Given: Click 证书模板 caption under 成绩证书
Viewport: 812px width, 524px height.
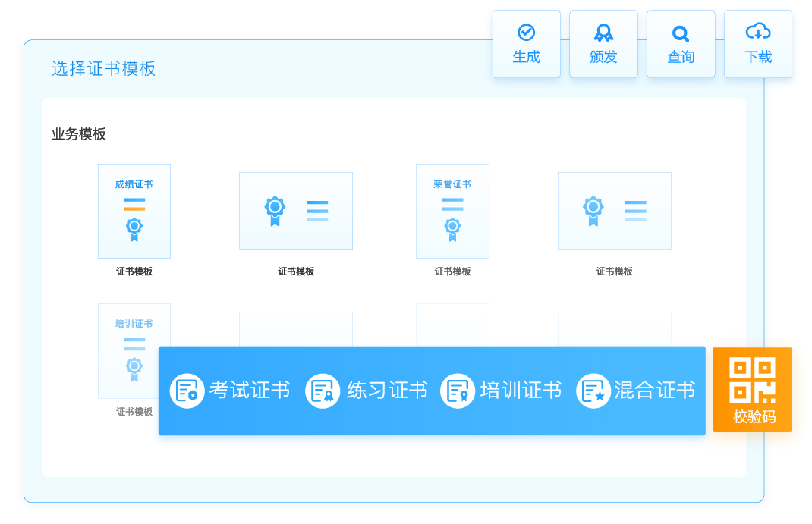Looking at the screenshot, I should (x=134, y=271).
